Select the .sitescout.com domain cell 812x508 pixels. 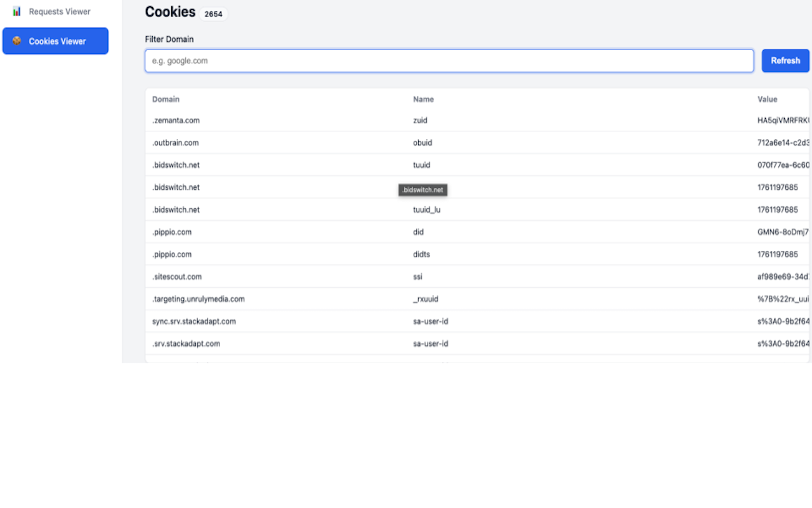[177, 277]
